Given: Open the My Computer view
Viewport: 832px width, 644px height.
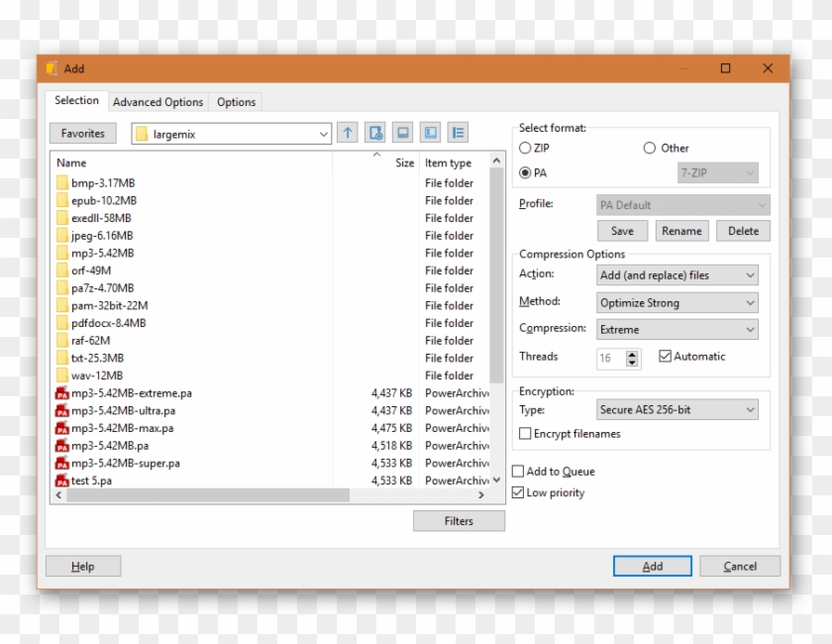Looking at the screenshot, I should (402, 133).
